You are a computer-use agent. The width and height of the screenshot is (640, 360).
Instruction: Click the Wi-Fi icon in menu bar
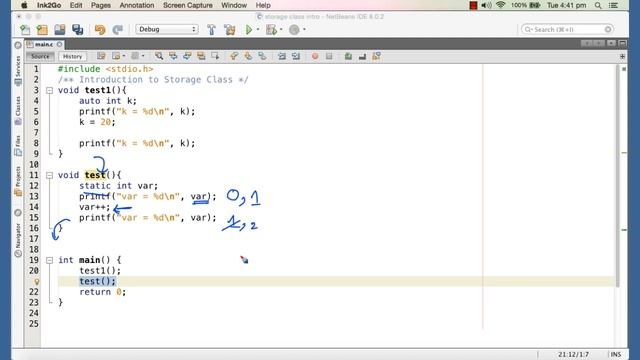click(x=501, y=5)
